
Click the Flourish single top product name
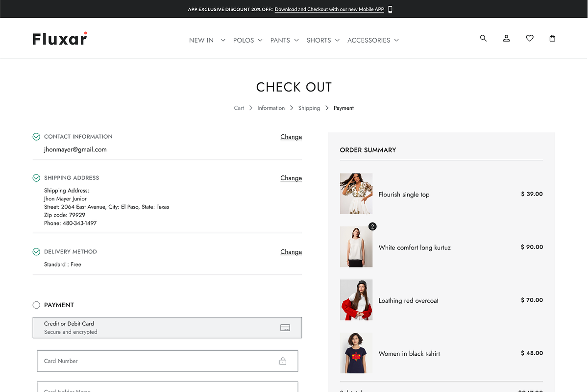coord(404,195)
